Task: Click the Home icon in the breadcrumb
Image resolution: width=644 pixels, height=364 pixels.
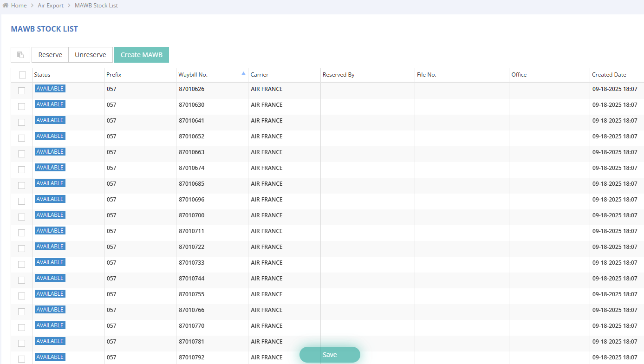Action: (x=6, y=6)
